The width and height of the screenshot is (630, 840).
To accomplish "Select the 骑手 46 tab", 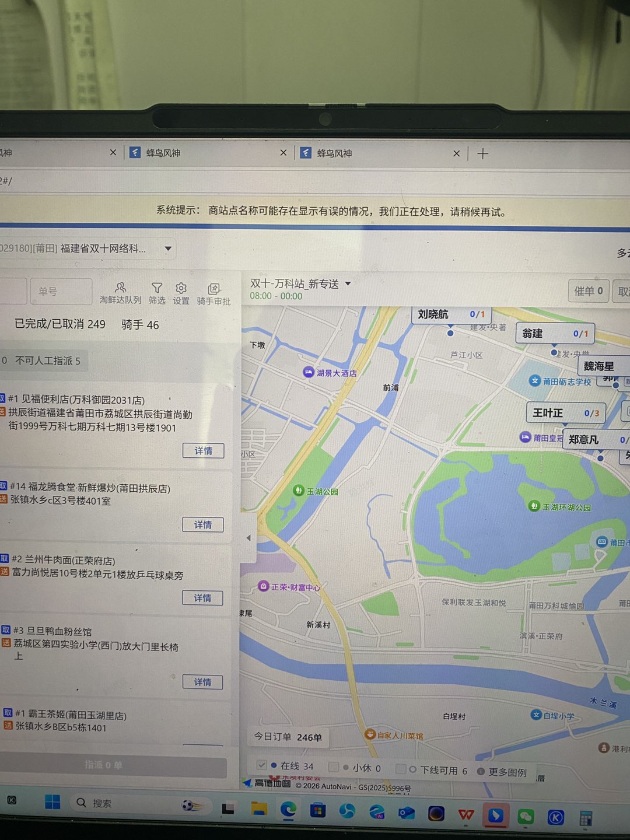I will click(140, 324).
